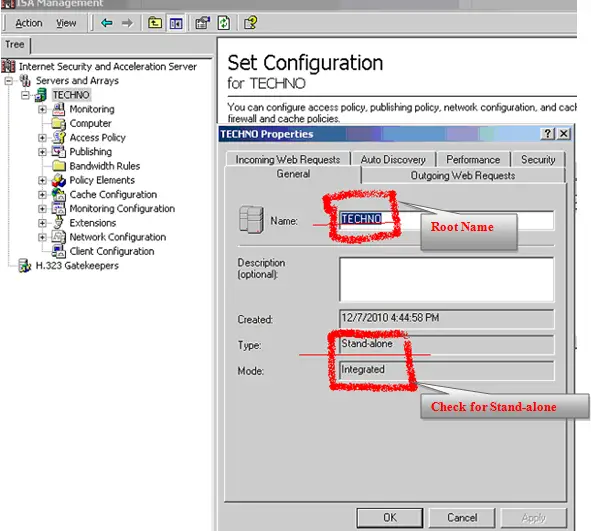The width and height of the screenshot is (591, 531).
Task: Click the Client Configuration icon
Action: click(58, 251)
